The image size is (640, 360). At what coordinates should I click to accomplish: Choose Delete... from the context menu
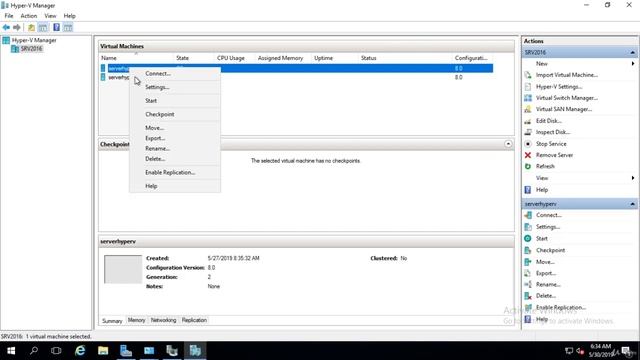coord(175,159)
